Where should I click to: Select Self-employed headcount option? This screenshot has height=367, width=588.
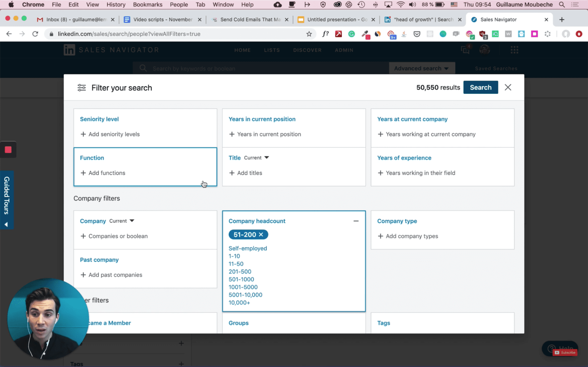click(x=248, y=248)
